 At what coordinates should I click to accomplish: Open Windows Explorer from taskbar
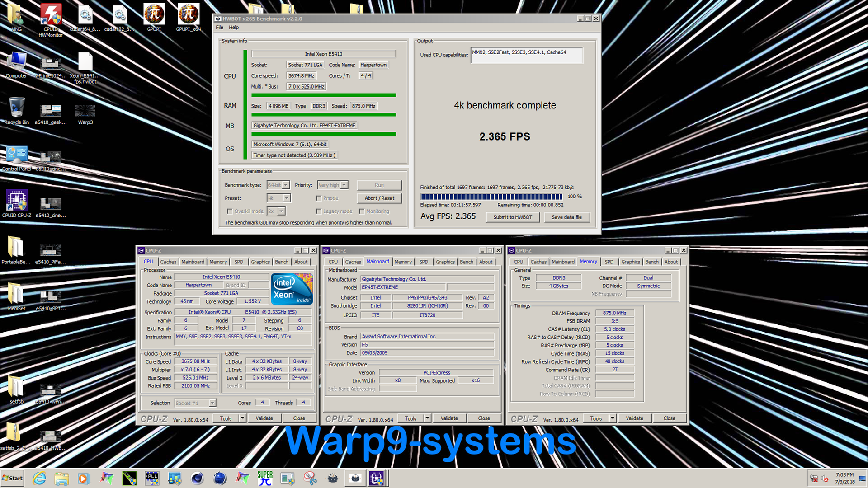[x=61, y=478]
